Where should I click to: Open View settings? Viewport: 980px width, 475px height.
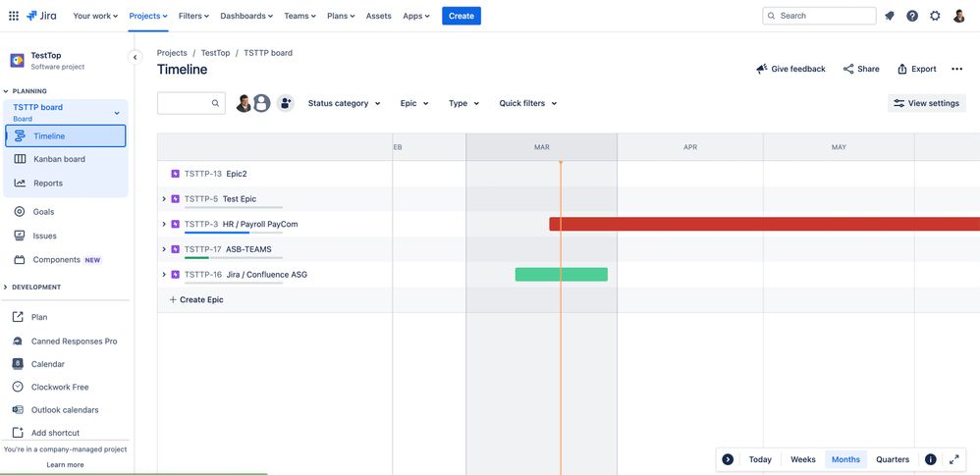coord(927,103)
